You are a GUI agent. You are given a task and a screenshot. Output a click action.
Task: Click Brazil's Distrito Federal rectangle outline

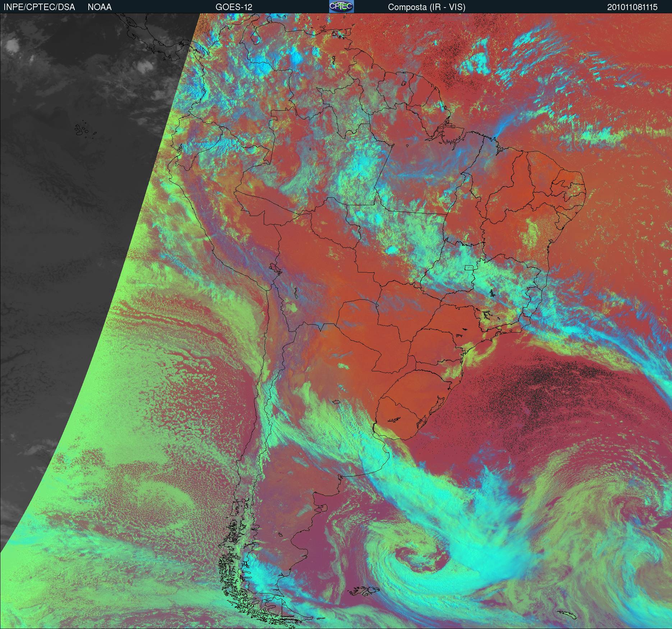coord(469,267)
